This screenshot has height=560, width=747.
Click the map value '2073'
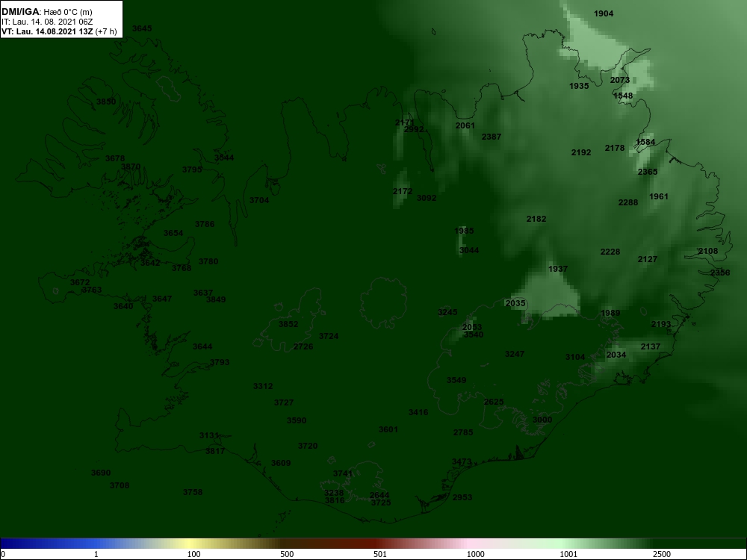(x=620, y=80)
